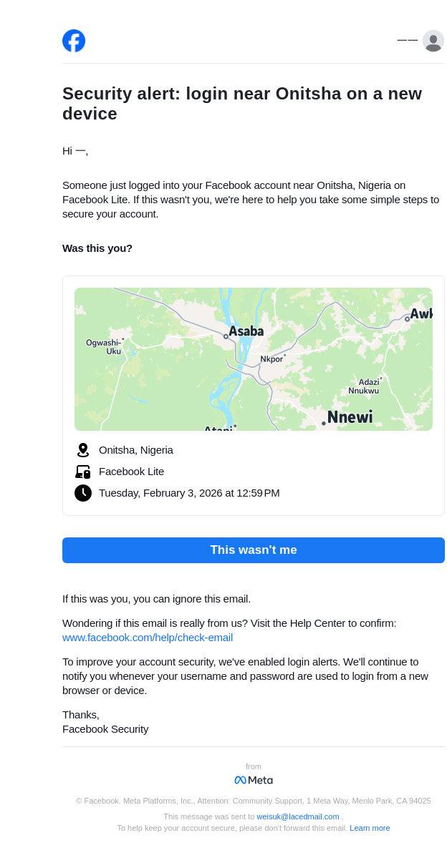Click the profile avatar icon
The height and width of the screenshot is (868, 447).
pyautogui.click(x=433, y=41)
